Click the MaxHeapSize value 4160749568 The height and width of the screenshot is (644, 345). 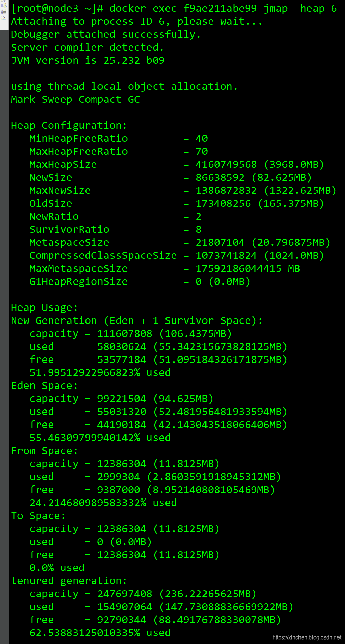coord(226,165)
